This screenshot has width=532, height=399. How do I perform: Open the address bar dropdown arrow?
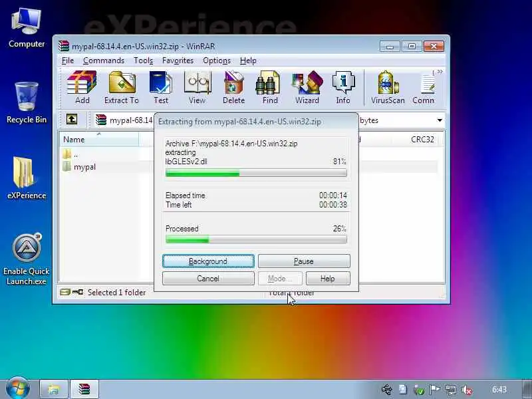click(440, 120)
